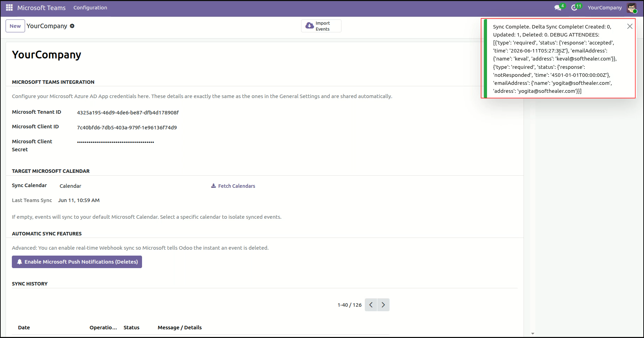
Task: Open the YourCompany company switcher
Action: [605, 8]
